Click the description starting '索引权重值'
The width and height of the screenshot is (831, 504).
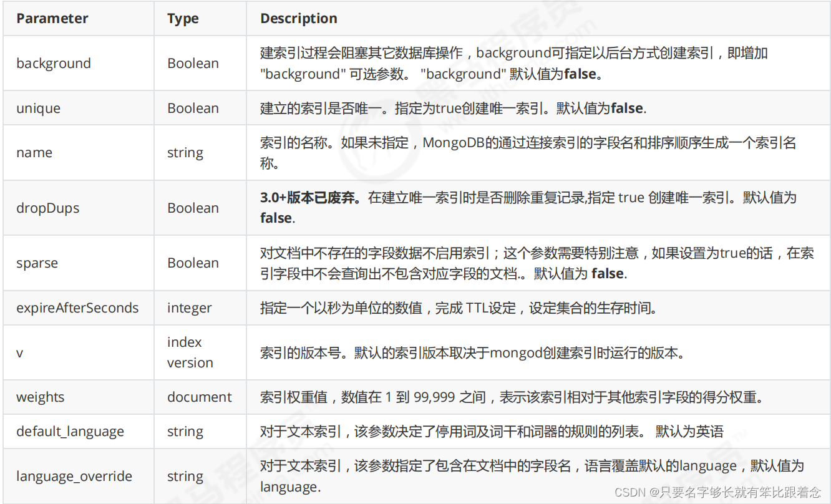(x=513, y=397)
